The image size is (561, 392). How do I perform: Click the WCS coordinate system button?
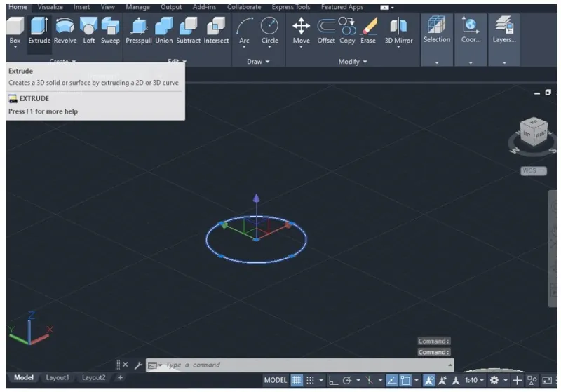point(533,170)
